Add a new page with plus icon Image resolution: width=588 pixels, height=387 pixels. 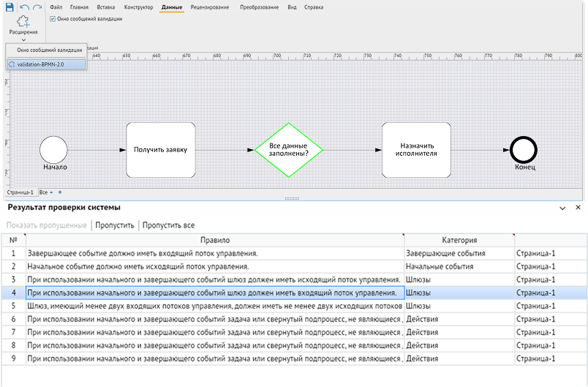click(60, 192)
